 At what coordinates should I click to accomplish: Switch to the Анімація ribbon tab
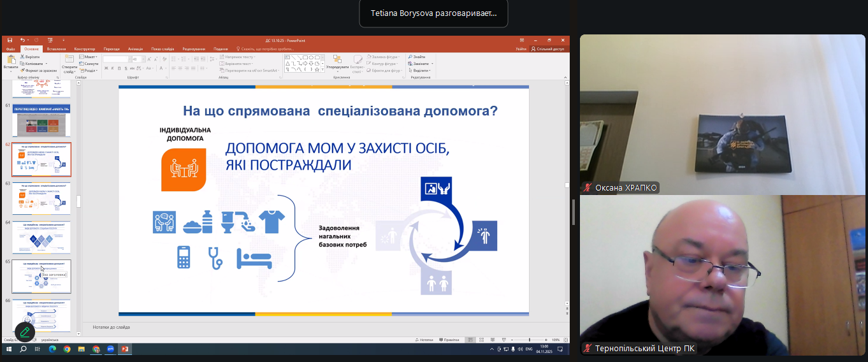coord(135,49)
